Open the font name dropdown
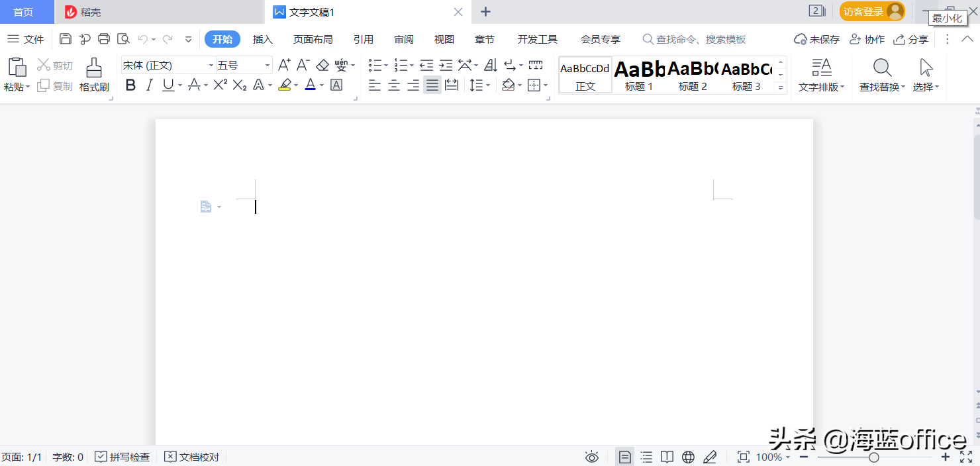Viewport: 980px width, 466px height. click(x=211, y=66)
